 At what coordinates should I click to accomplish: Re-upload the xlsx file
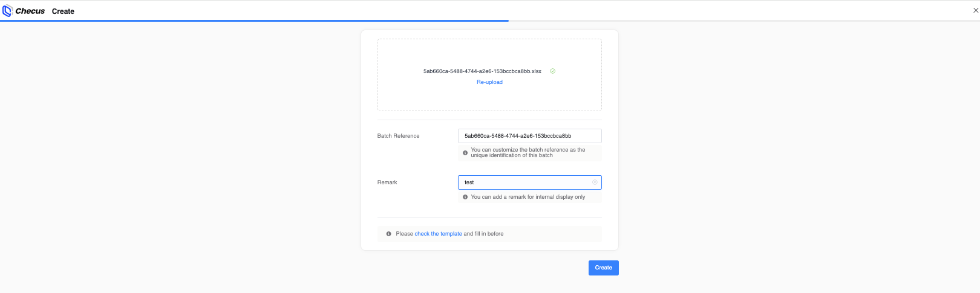489,82
